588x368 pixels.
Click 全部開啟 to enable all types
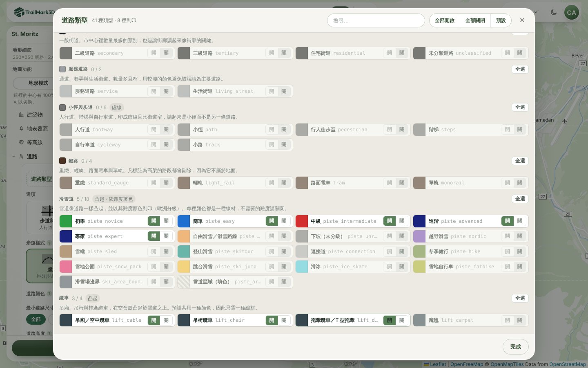(445, 20)
